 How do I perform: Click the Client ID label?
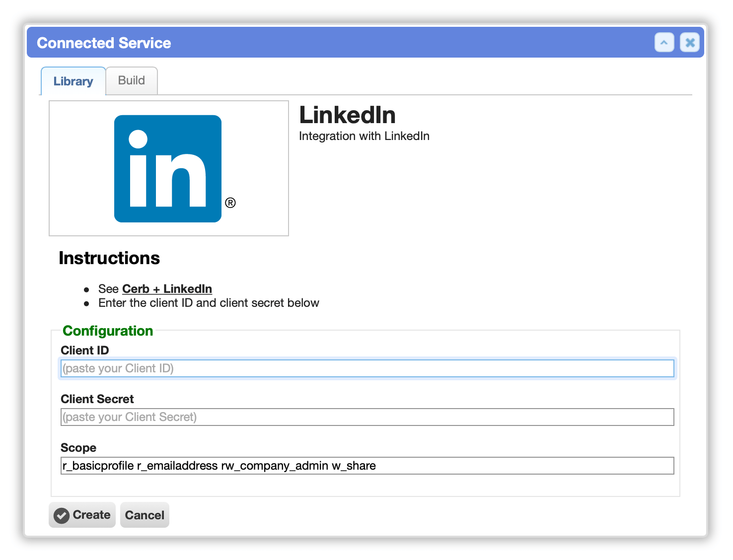coord(85,350)
